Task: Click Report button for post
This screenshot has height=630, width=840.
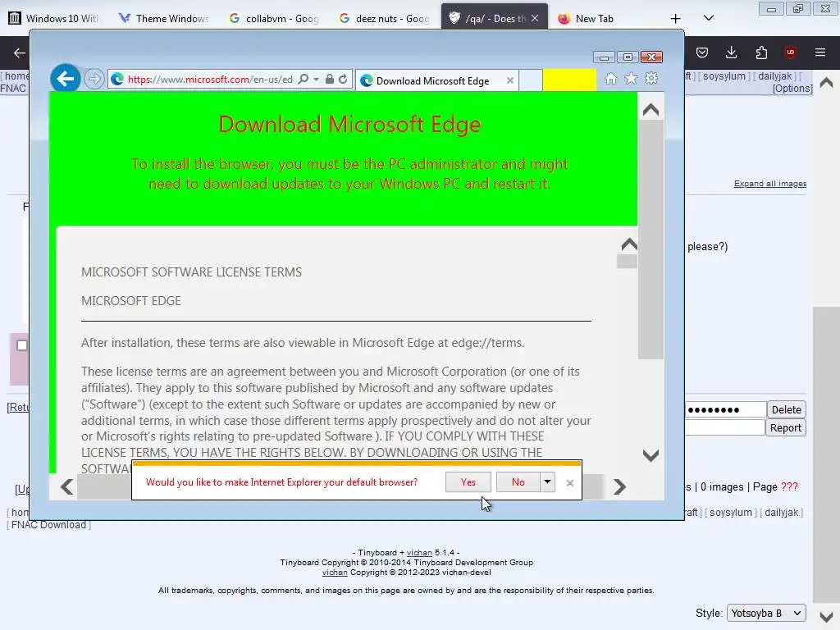Action: click(x=785, y=428)
